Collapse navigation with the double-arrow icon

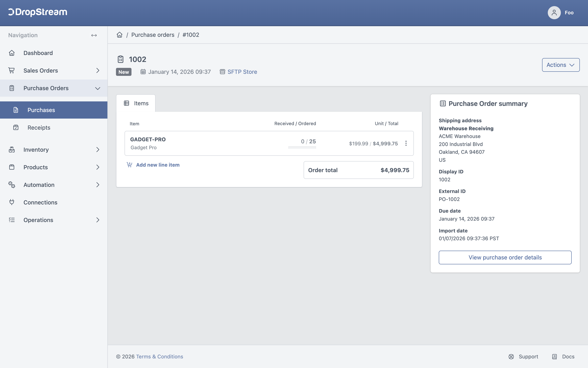tap(94, 35)
